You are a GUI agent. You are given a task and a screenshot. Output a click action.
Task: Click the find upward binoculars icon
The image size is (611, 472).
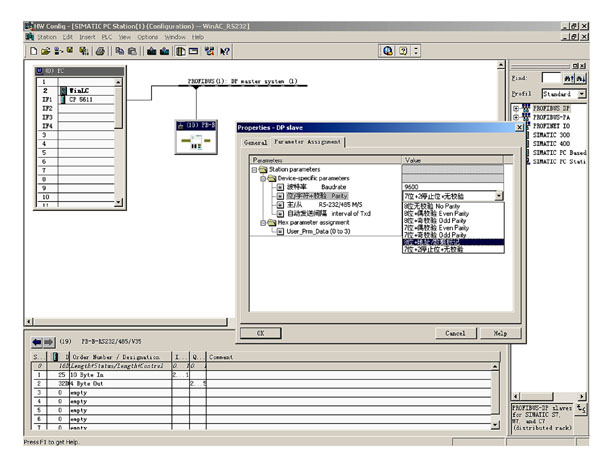coord(569,78)
